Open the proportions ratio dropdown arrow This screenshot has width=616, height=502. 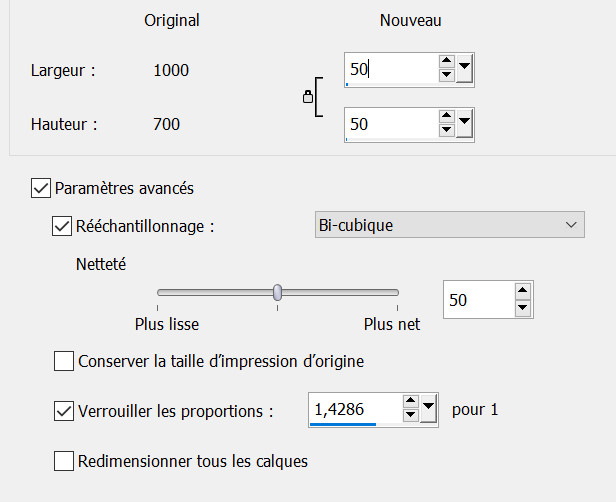[x=428, y=409]
